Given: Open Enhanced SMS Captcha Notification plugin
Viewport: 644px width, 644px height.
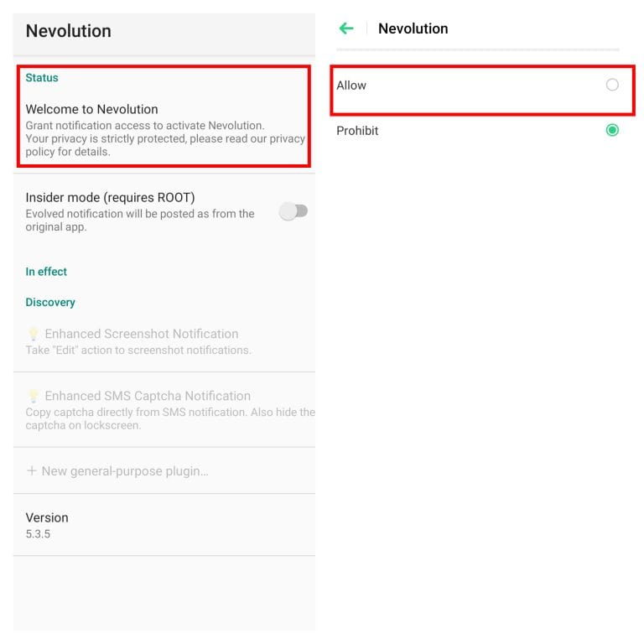Looking at the screenshot, I should click(148, 396).
